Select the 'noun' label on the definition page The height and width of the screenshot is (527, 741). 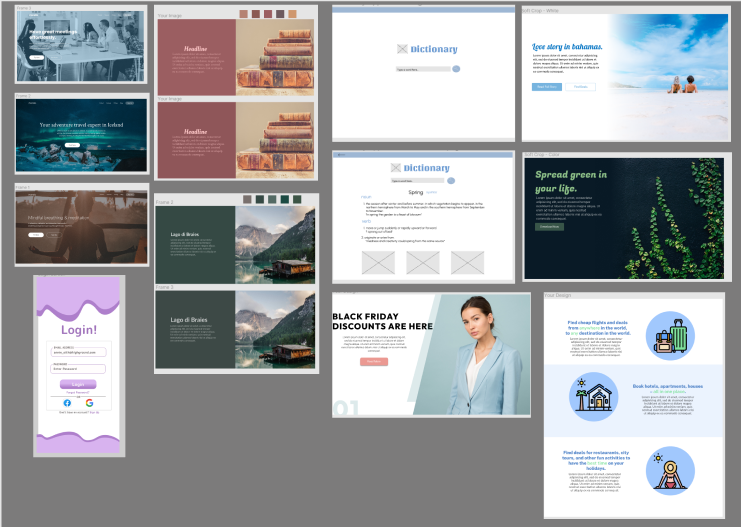[366, 197]
